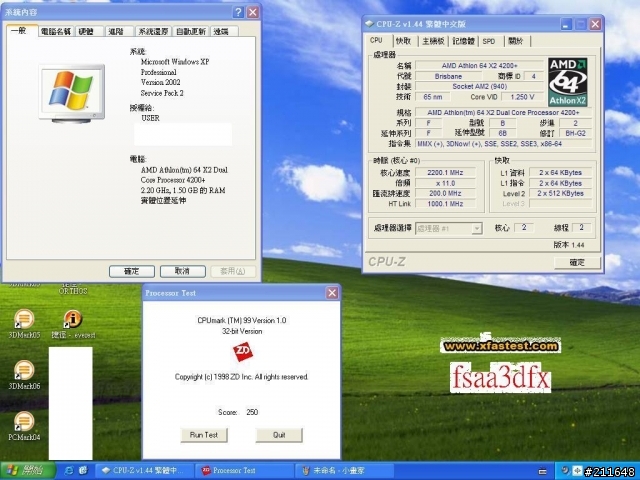Screen dimensions: 640x480
Task: Click Run Test in Processor Test window
Action: (x=204, y=435)
